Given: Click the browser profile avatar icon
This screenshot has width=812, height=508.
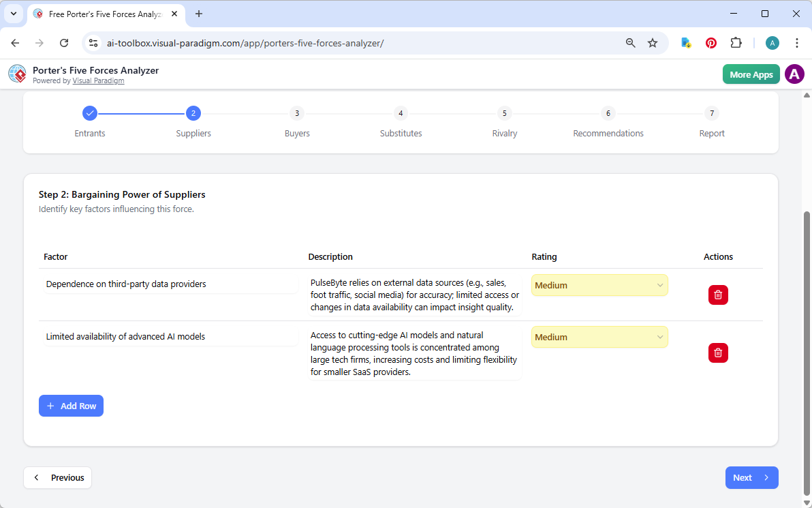Looking at the screenshot, I should click(772, 42).
